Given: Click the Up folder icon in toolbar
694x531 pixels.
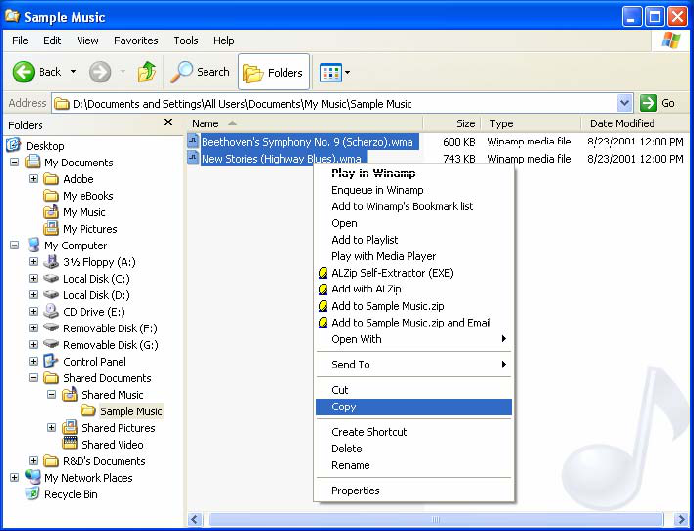Looking at the screenshot, I should (146, 72).
